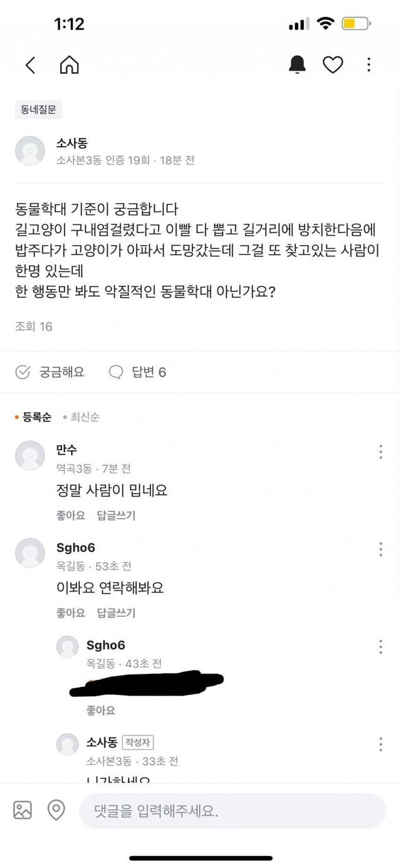Tap the heart icon to like post
The height and width of the screenshot is (868, 401).
coord(333,65)
